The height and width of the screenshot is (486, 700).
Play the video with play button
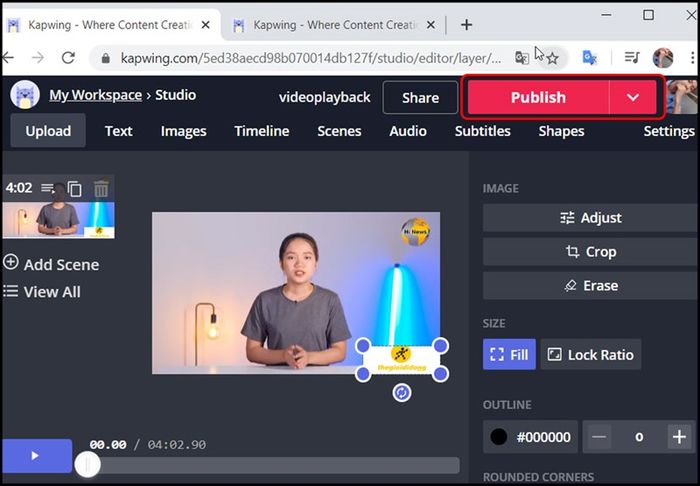pyautogui.click(x=37, y=456)
